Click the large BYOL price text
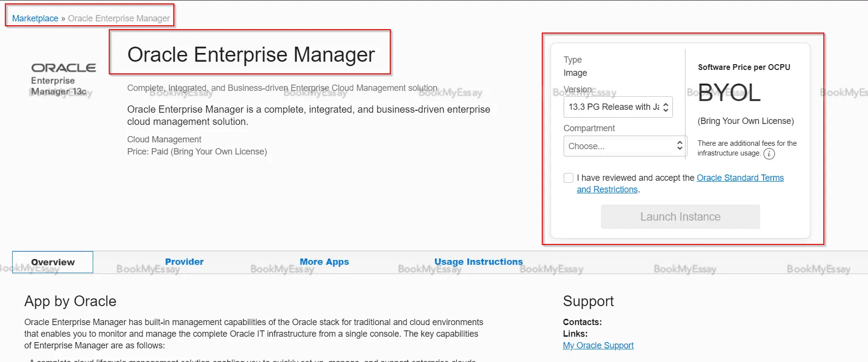 [x=729, y=93]
